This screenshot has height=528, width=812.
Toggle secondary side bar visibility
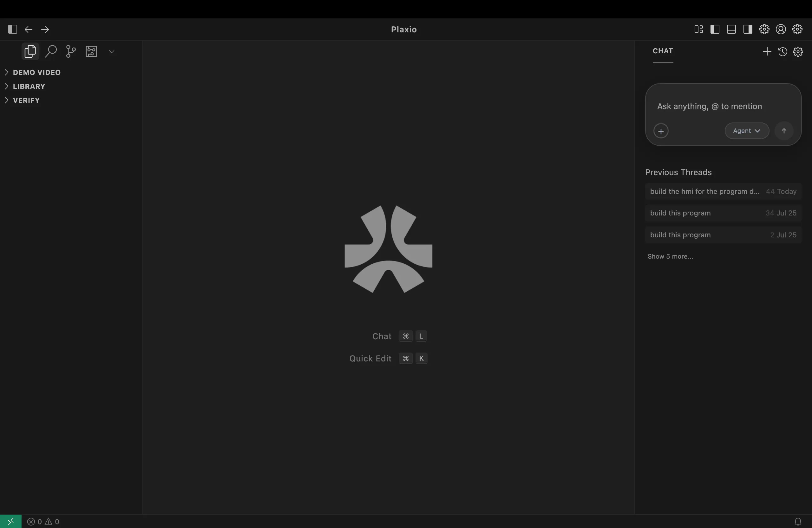pyautogui.click(x=748, y=30)
